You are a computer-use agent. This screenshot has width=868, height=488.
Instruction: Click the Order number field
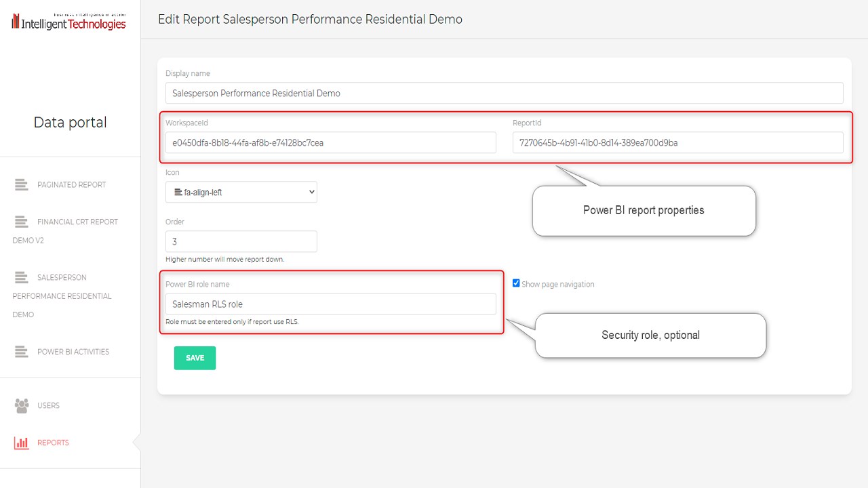[241, 241]
